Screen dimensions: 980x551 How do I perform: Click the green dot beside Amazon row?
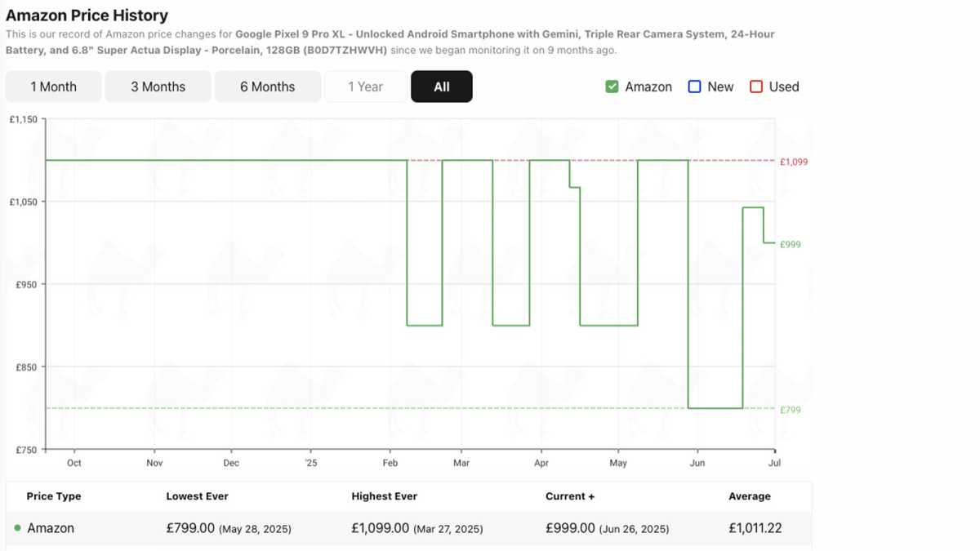pyautogui.click(x=17, y=528)
